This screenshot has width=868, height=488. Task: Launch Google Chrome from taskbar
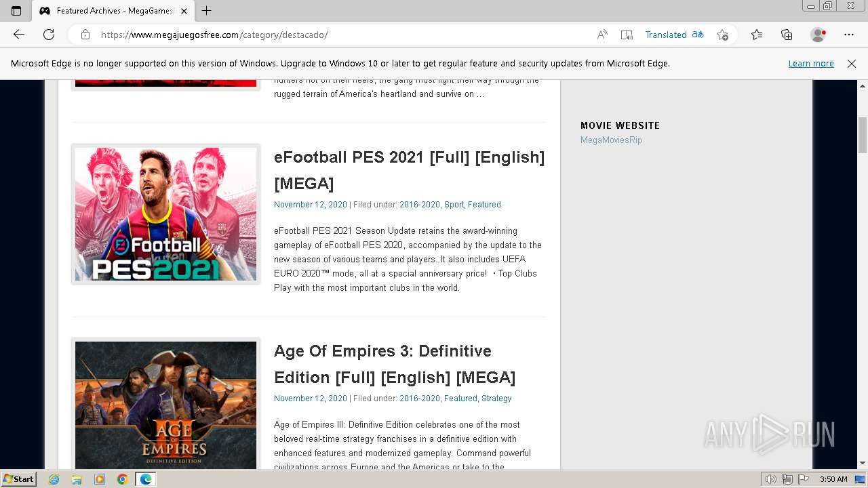tap(122, 479)
